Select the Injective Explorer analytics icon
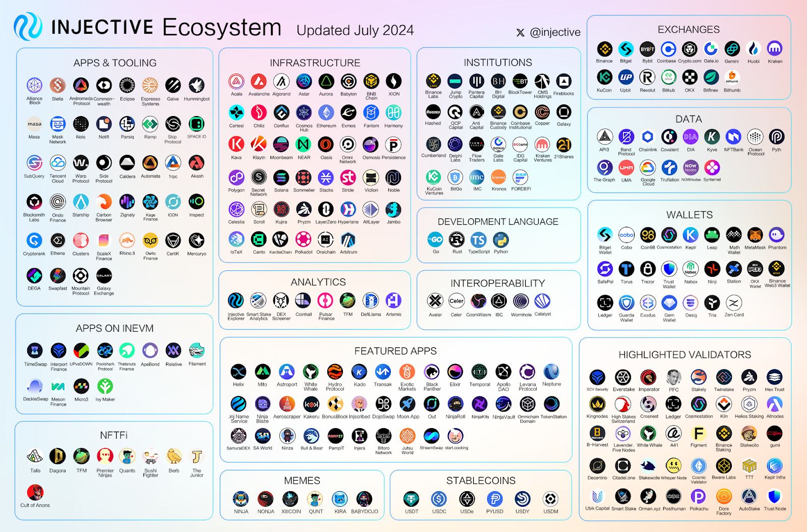 (x=236, y=301)
